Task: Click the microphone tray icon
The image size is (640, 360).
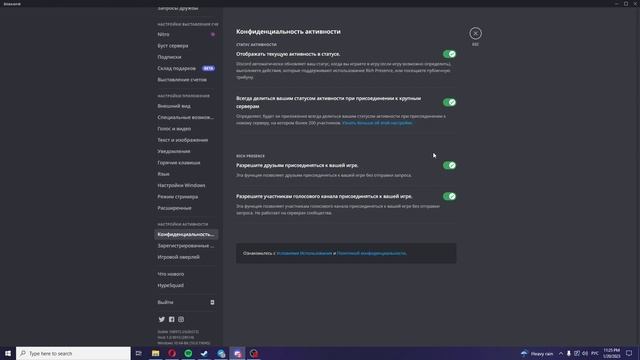Action: pos(569,353)
